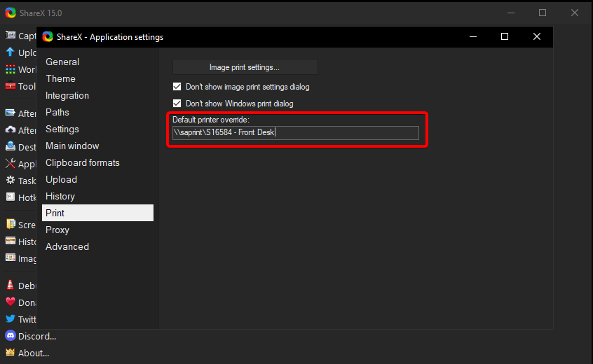Select the Paths section

[x=97, y=112]
